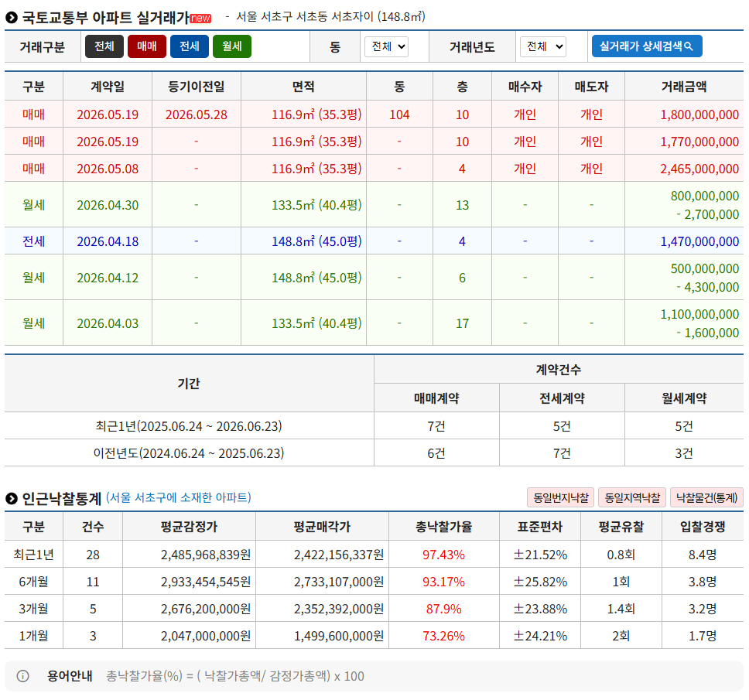Image resolution: width=749 pixels, height=700 pixels.
Task: Filter by 월세 transaction type
Action: [x=231, y=46]
